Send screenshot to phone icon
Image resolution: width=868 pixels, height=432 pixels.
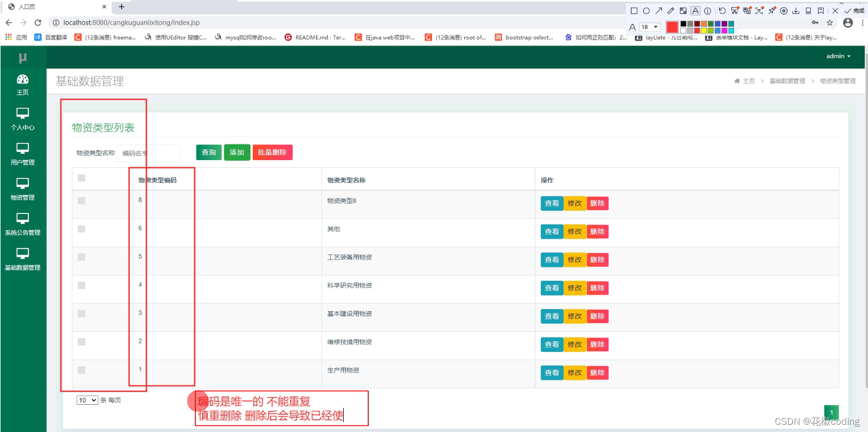coord(808,11)
